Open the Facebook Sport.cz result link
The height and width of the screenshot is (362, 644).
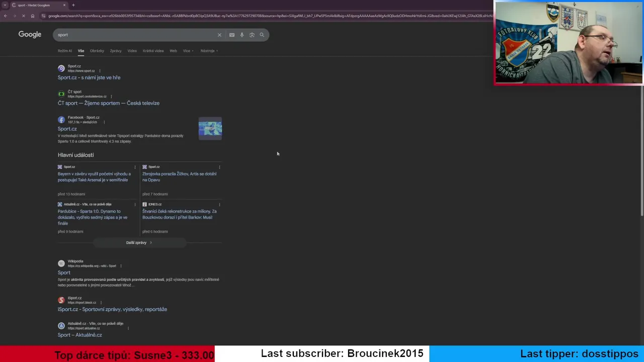(67, 129)
